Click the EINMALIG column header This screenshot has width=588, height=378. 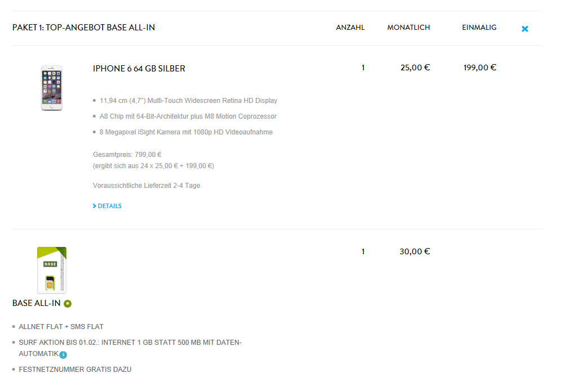[479, 28]
